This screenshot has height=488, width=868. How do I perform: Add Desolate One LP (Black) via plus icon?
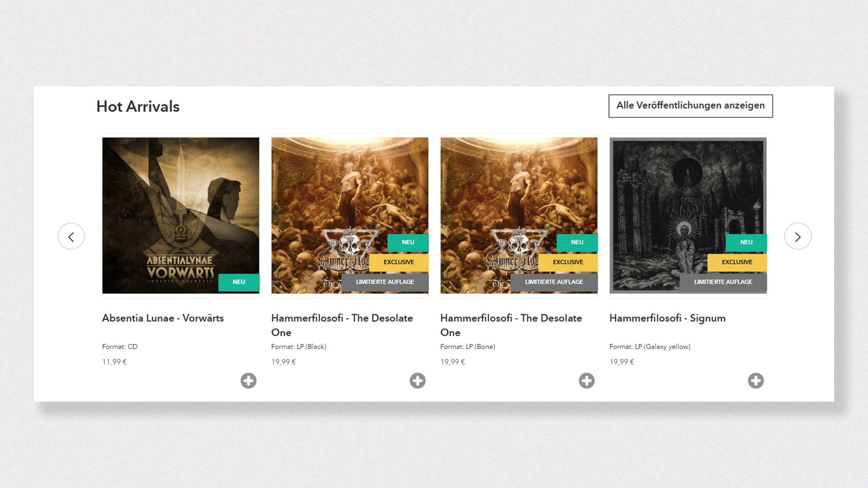[417, 380]
